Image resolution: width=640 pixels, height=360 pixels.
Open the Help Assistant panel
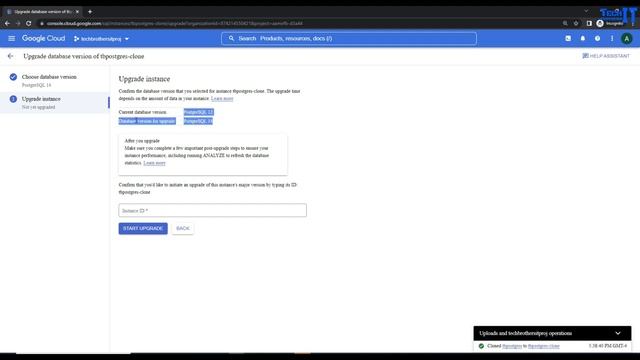point(606,56)
